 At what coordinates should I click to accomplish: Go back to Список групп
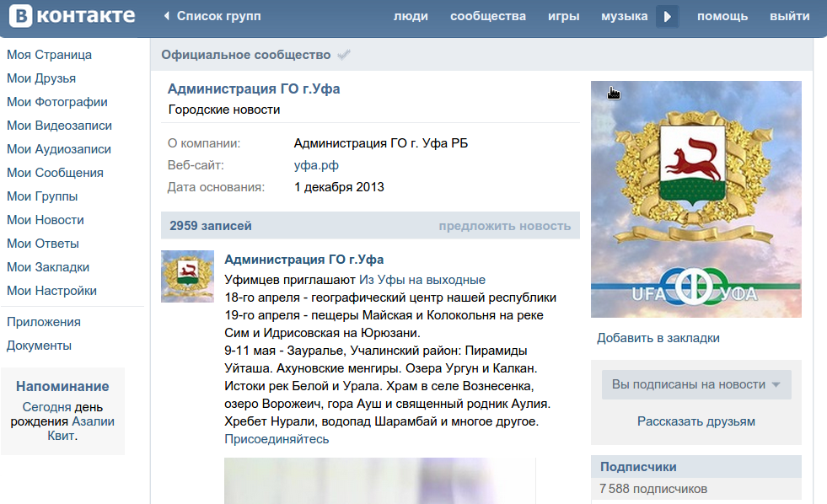(x=218, y=16)
